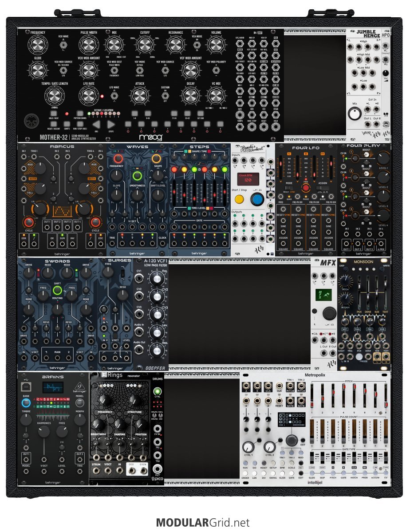Click the right arrow Step button
The image size is (406, 532).
click(x=111, y=124)
